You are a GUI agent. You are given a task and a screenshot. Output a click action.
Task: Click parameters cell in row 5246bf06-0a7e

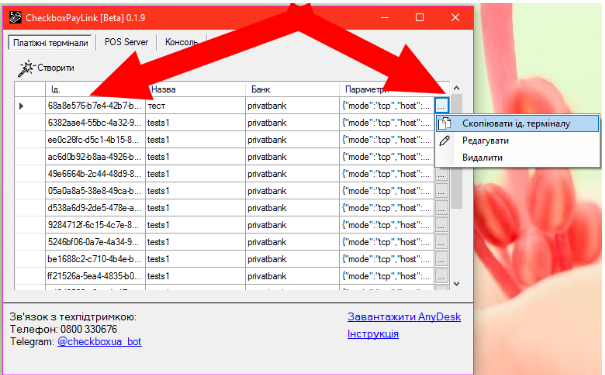[x=387, y=242]
